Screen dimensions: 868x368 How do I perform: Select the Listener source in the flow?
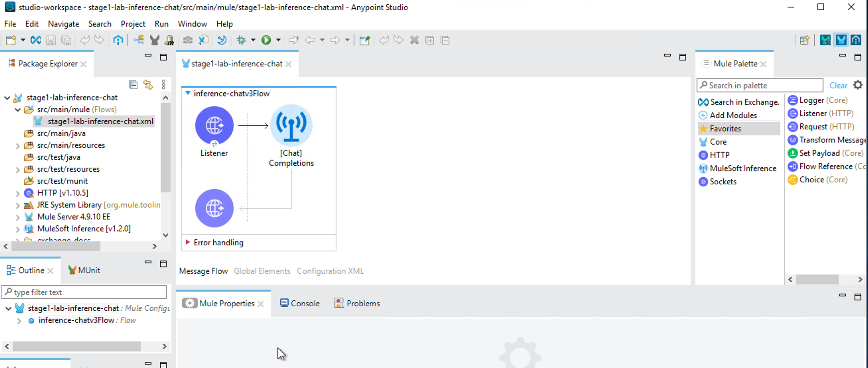(x=214, y=126)
